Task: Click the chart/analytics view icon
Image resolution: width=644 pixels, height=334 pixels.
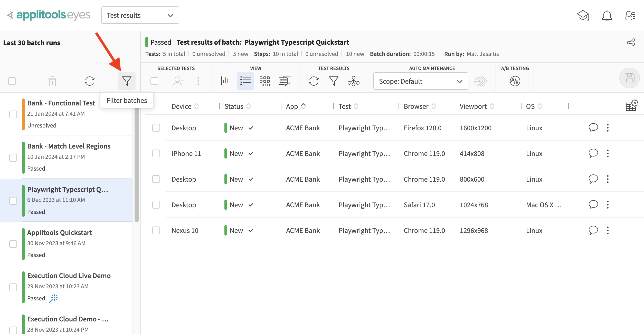Action: click(x=225, y=81)
